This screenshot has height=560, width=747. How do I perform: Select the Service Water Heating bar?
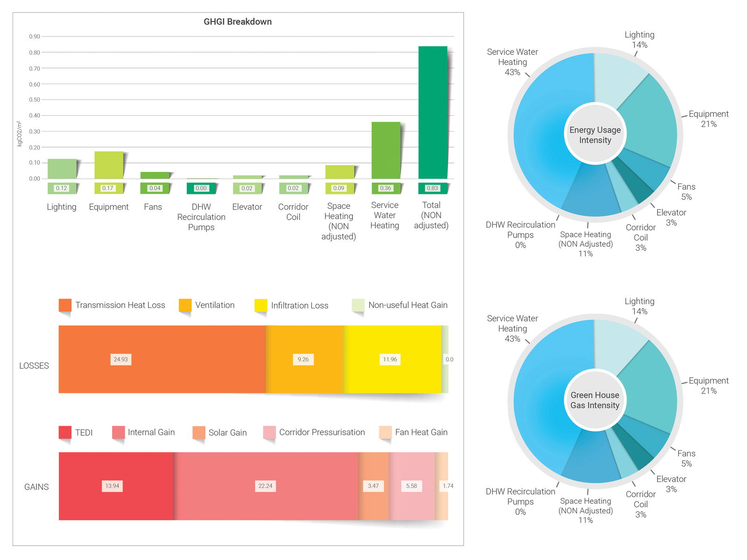[x=386, y=150]
